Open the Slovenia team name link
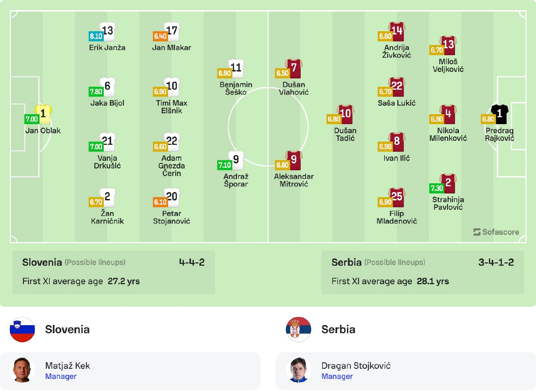Image resolution: width=536 pixels, height=392 pixels. click(67, 329)
